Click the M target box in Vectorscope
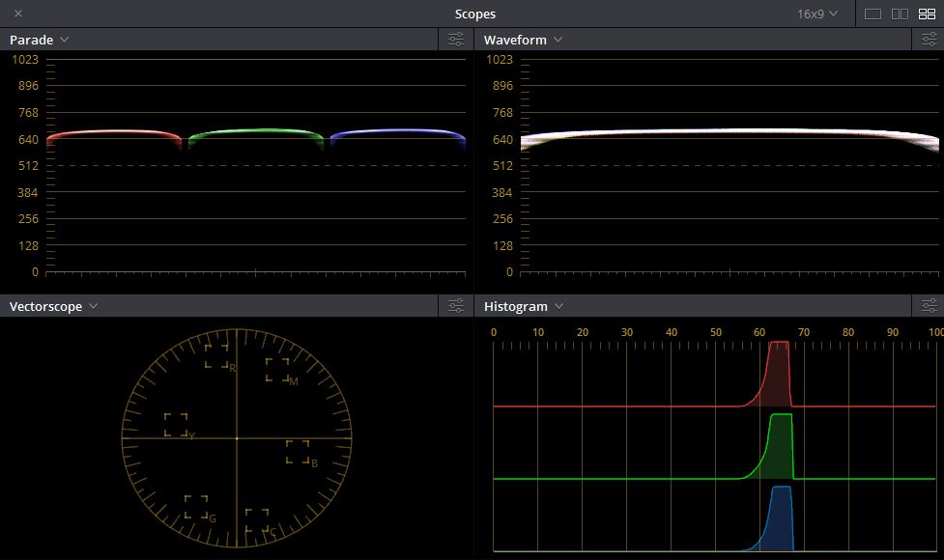The width and height of the screenshot is (944, 560). coord(277,370)
